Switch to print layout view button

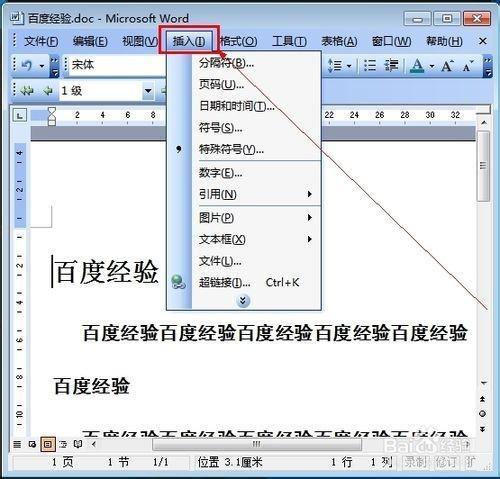[x=47, y=444]
